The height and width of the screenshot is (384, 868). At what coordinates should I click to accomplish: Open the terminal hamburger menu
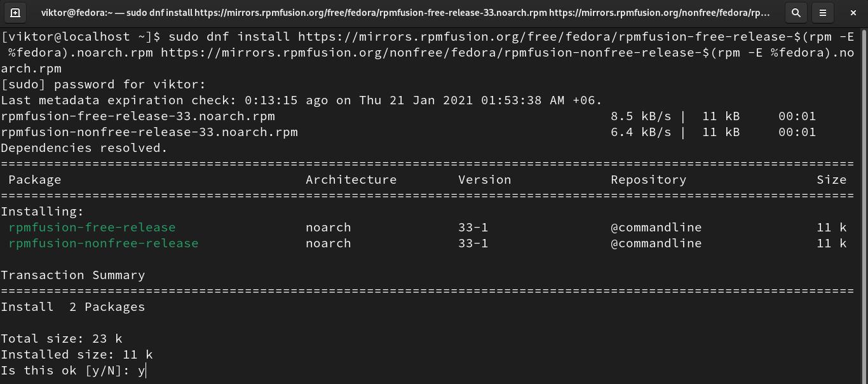coord(822,12)
